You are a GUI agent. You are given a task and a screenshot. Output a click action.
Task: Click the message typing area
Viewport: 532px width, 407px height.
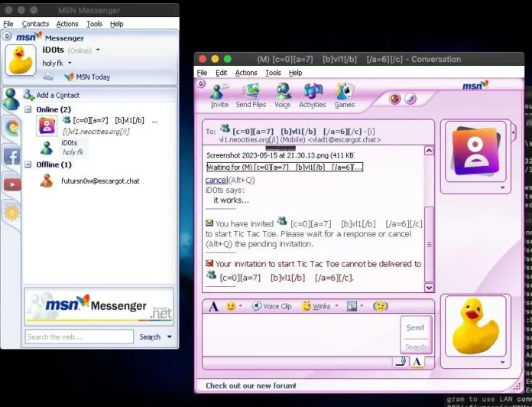coord(301,334)
